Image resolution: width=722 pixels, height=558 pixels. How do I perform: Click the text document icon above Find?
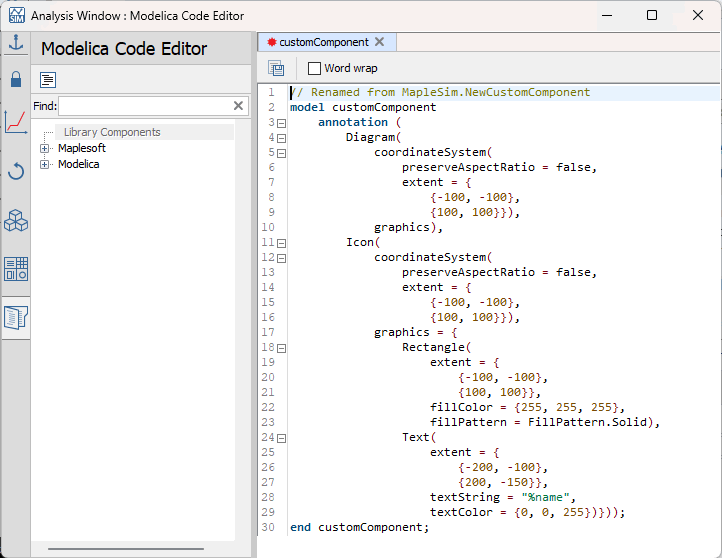point(48,80)
